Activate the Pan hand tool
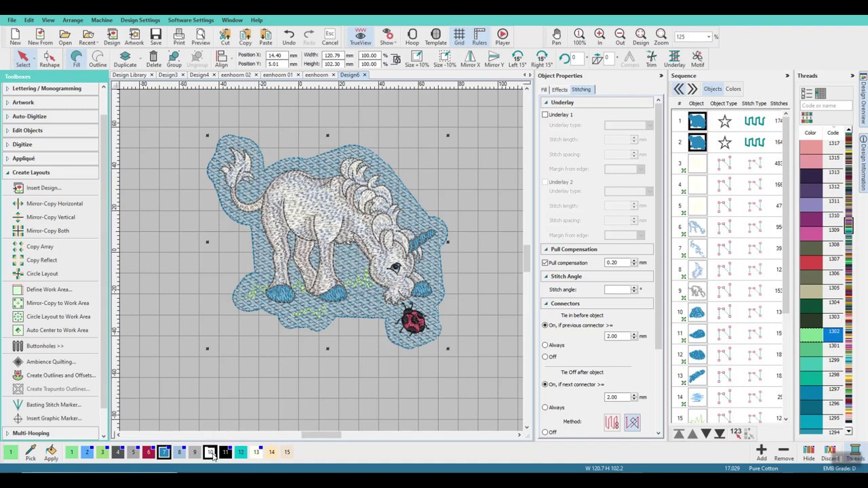868x488 pixels. (x=556, y=37)
